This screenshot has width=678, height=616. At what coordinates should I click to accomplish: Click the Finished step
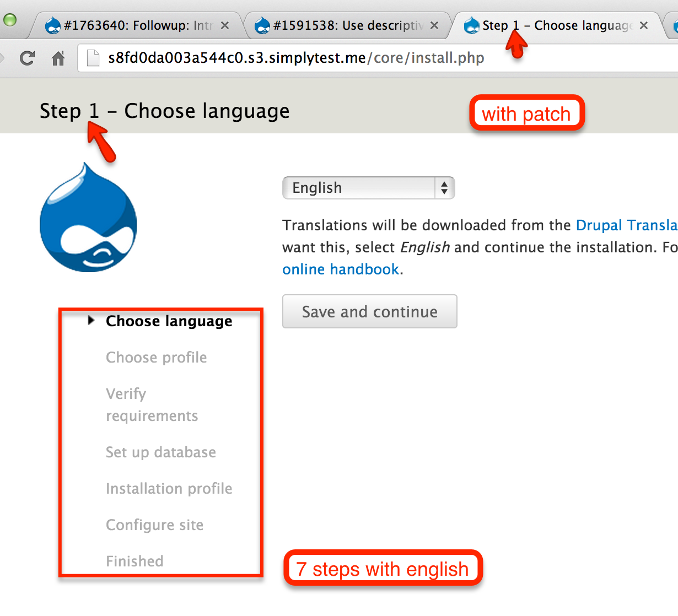point(134,561)
